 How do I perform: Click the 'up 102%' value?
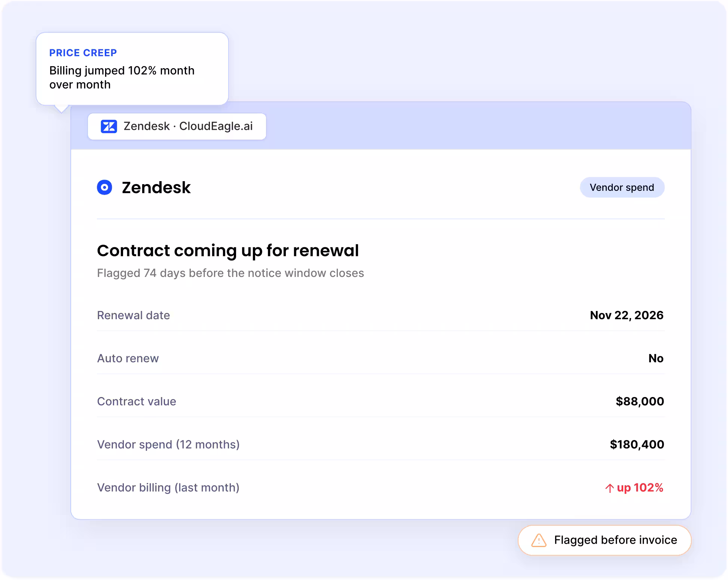coord(640,488)
